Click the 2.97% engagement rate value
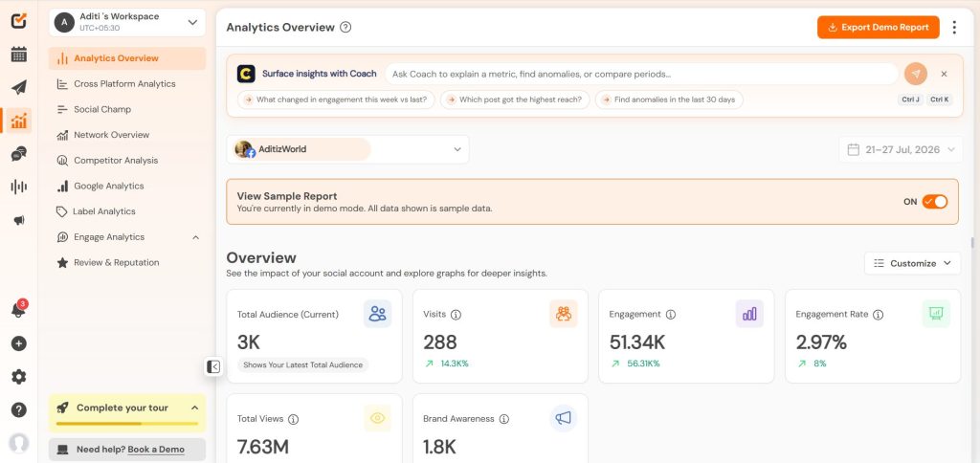The image size is (980, 463). (x=821, y=342)
